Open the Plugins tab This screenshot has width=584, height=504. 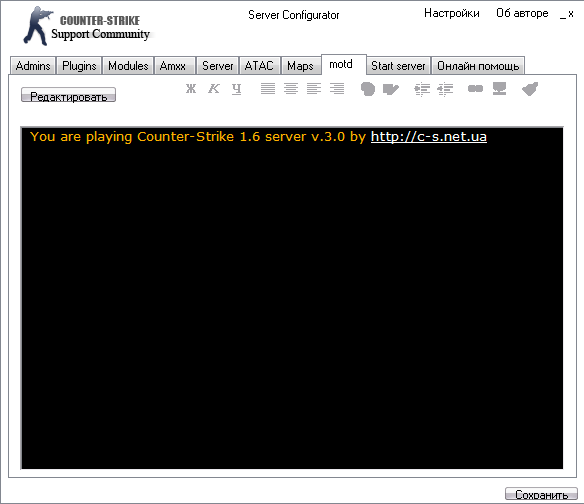click(x=79, y=66)
